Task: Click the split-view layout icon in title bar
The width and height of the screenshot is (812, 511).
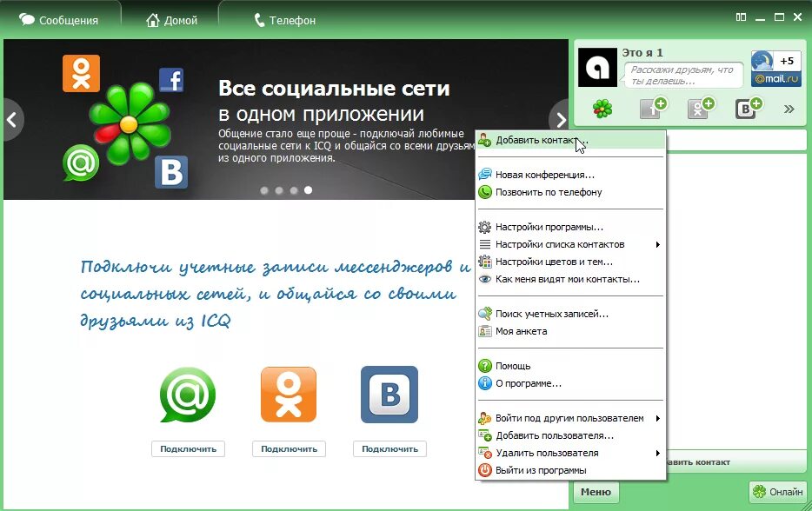Action: click(741, 17)
